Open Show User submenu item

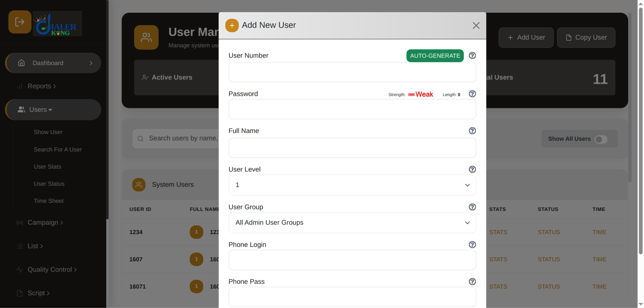48,132
